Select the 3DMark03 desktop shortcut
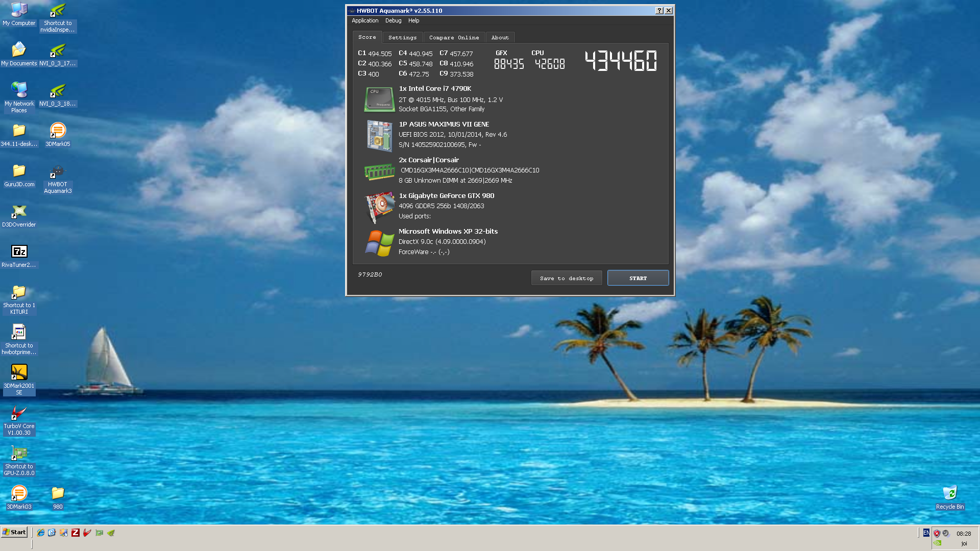 point(19,498)
